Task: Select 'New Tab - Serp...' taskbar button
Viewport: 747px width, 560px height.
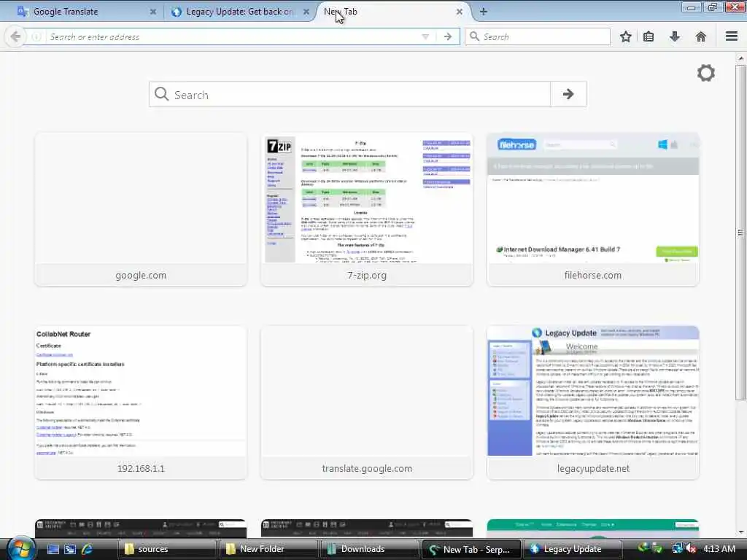Action: 471,549
